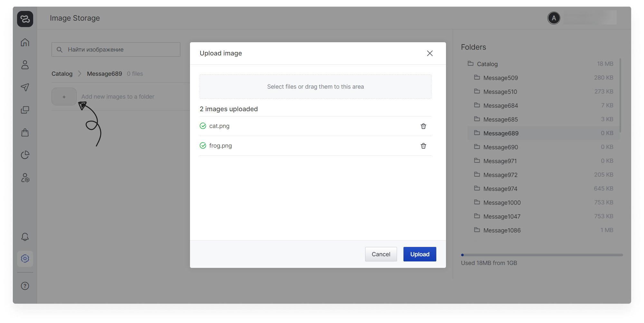The width and height of the screenshot is (644, 323).
Task: Go to Catalog in the breadcrumb
Action: [62, 74]
